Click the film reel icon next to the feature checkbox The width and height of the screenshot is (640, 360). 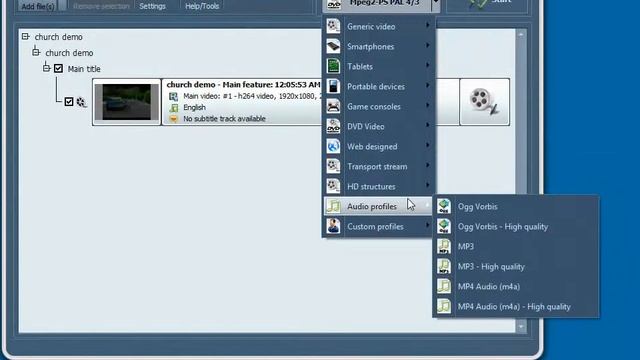pos(81,102)
